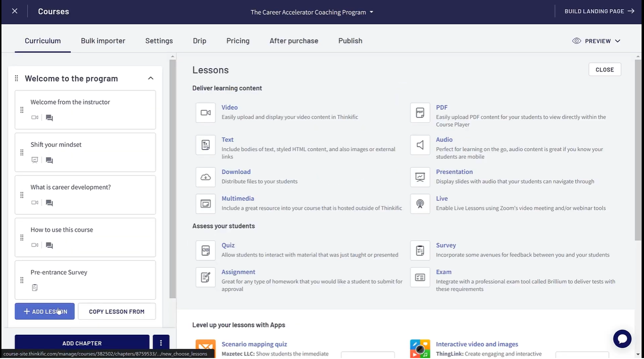Screen dimensions: 644x359
Task: Click the Presentation slides icon
Action: (420, 177)
